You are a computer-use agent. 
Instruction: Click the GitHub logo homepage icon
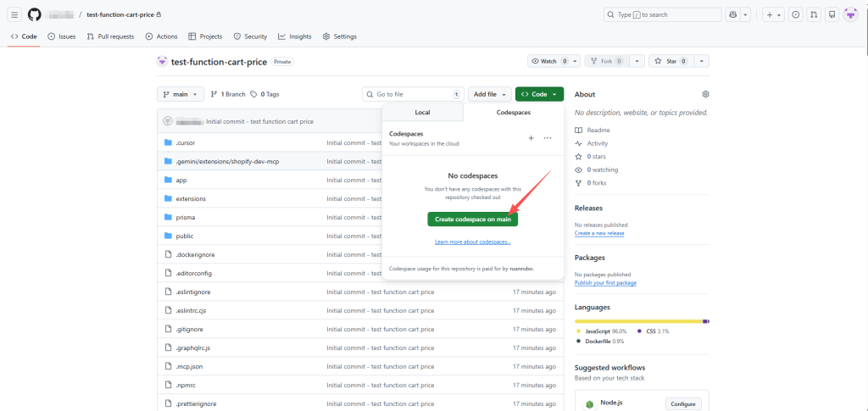[x=34, y=14]
